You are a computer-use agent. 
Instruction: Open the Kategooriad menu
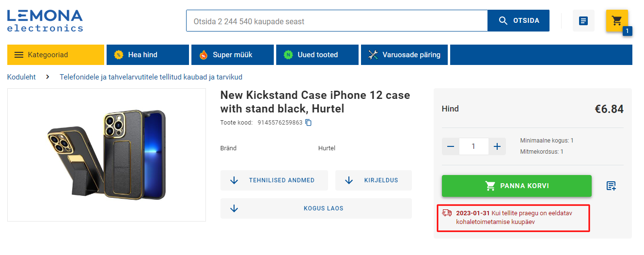click(56, 55)
